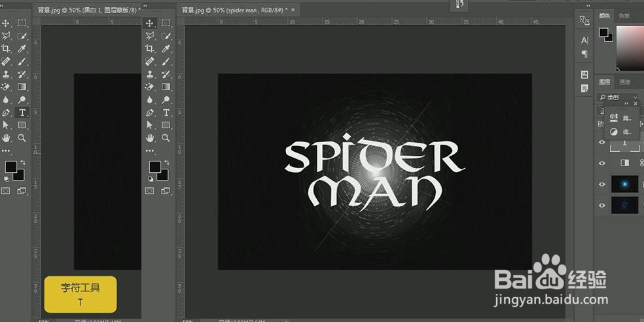644x322 pixels.
Task: Select the Clone Stamp tool in the far-left toolbar
Action: coord(6,74)
